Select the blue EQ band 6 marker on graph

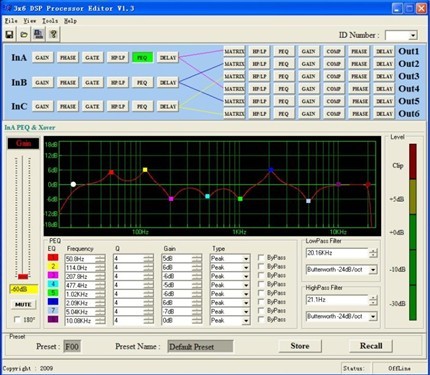pos(271,170)
